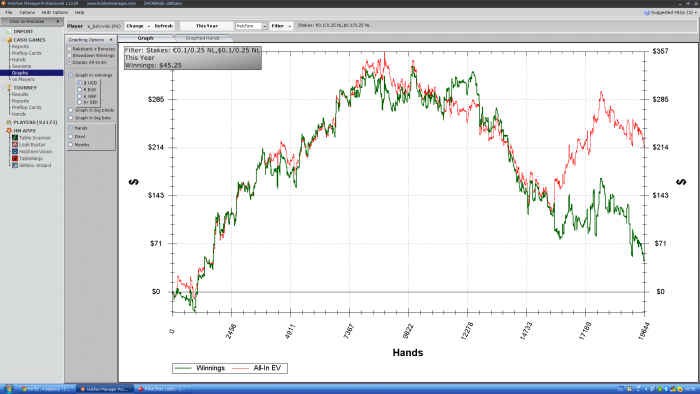Select Graph in big blinds option

pyautogui.click(x=71, y=110)
